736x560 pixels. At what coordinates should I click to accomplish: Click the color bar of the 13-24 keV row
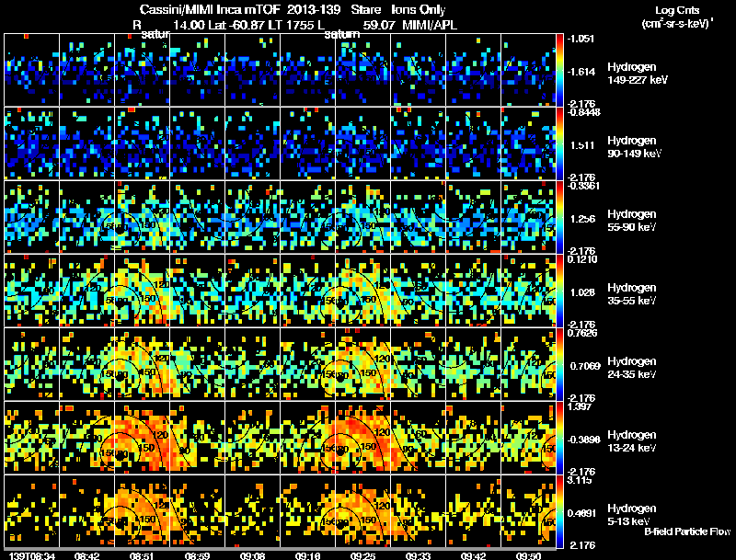coord(559,438)
